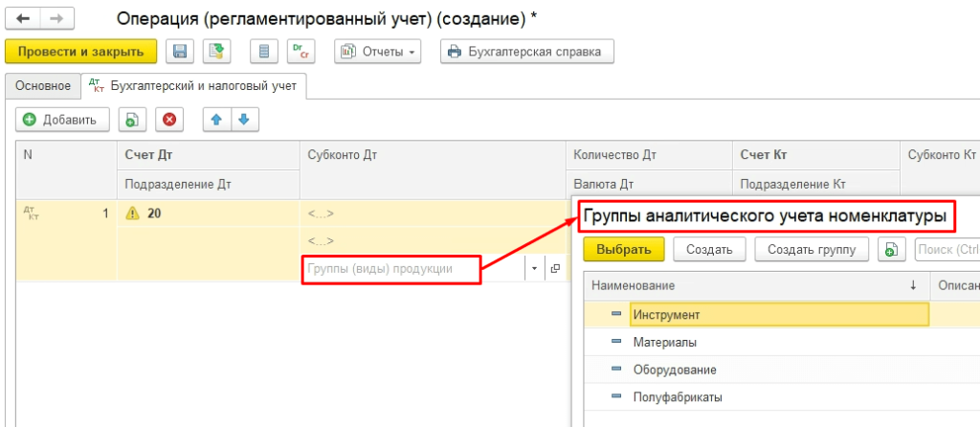
Task: Go back with the left arrow button
Action: (23, 19)
